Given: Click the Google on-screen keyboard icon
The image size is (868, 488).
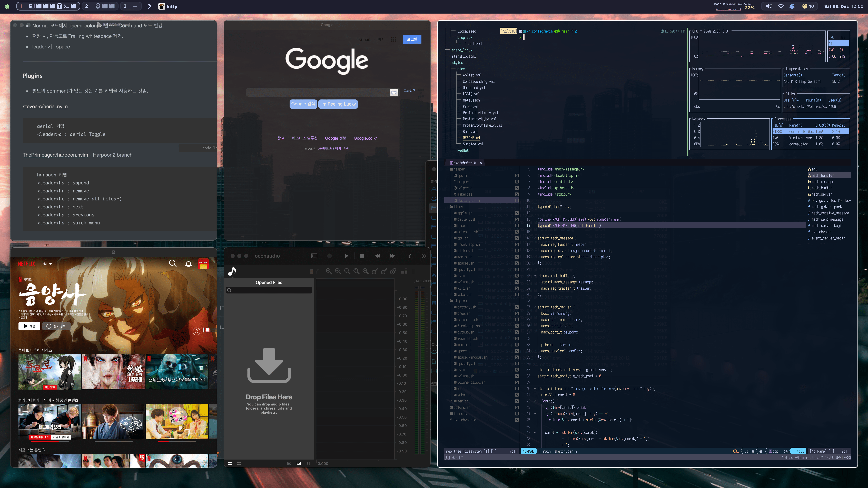Looking at the screenshot, I should coord(394,92).
